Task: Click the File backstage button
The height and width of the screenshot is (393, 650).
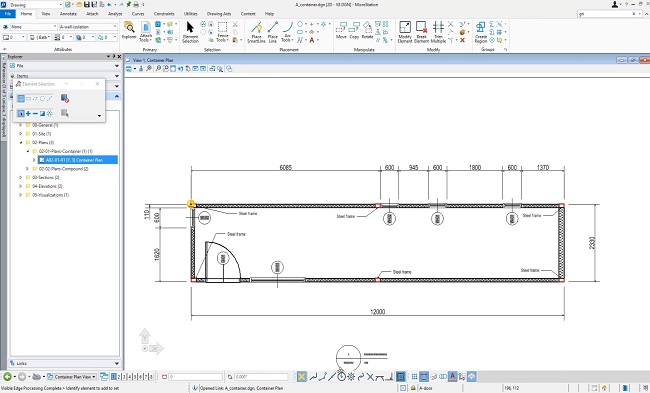Action: 8,14
